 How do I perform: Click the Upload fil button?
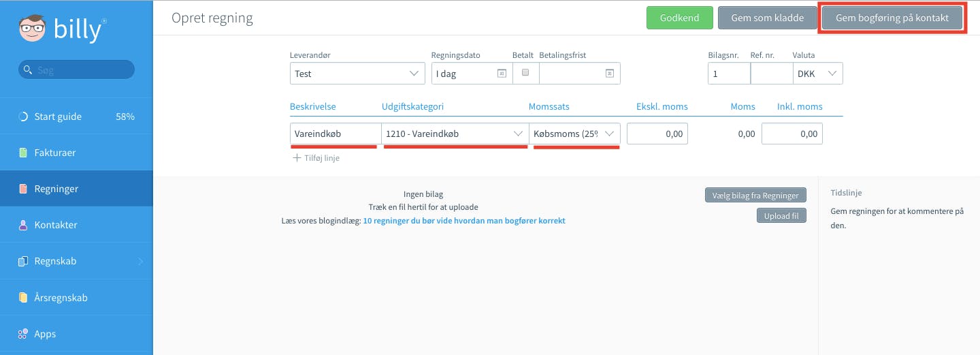point(781,216)
